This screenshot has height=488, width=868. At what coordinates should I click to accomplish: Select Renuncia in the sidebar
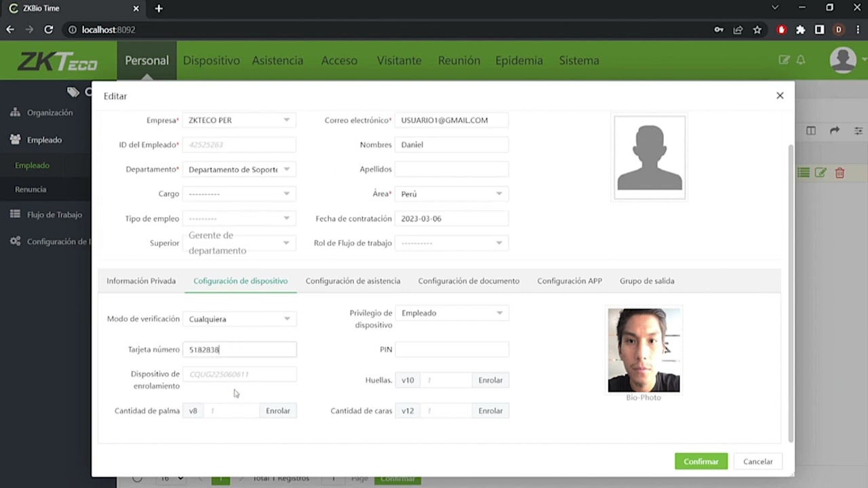(31, 189)
